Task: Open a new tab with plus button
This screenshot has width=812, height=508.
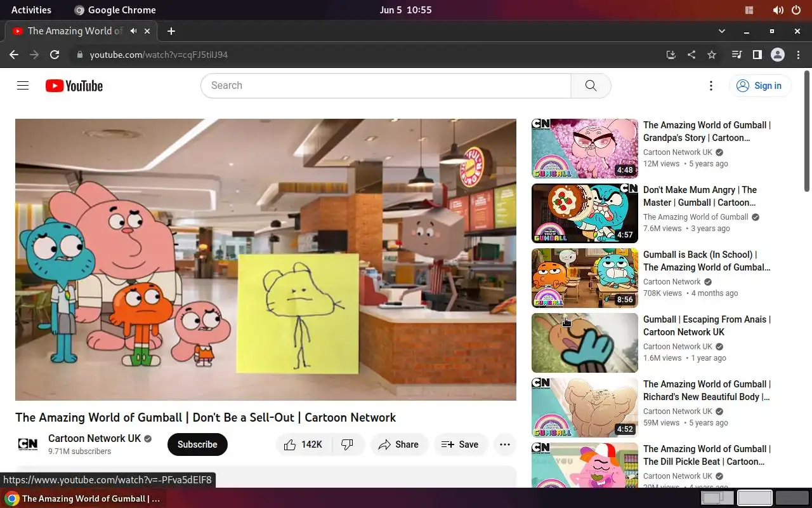Action: pos(171,30)
